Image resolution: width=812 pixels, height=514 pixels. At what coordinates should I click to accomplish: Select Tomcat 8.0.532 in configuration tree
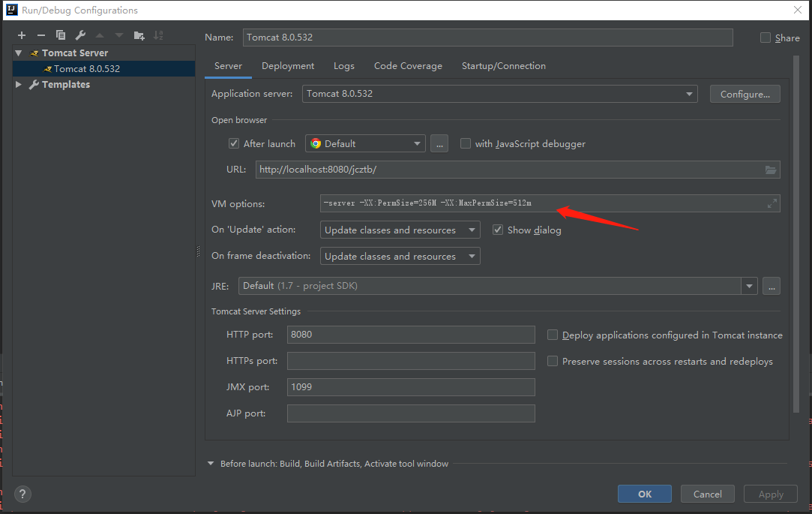(x=103, y=68)
